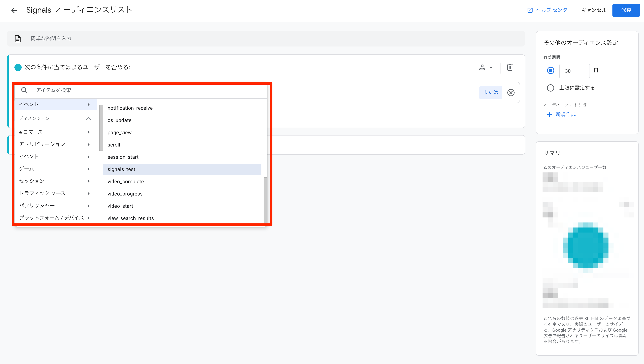
Task: Click the 簡単な説明を入力 description field
Action: (x=266, y=39)
